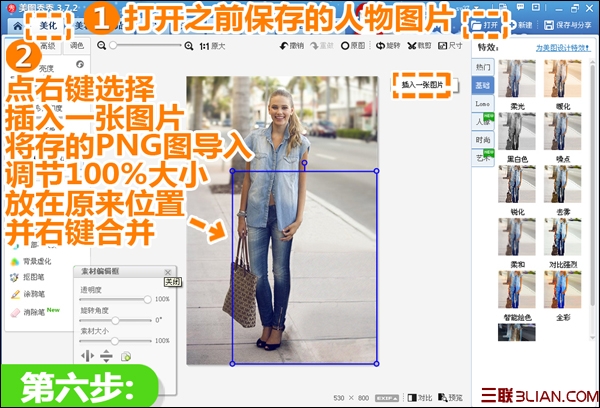600x408 pixels.
Task: Click the 530 × 800 image size text
Action: pyautogui.click(x=351, y=398)
